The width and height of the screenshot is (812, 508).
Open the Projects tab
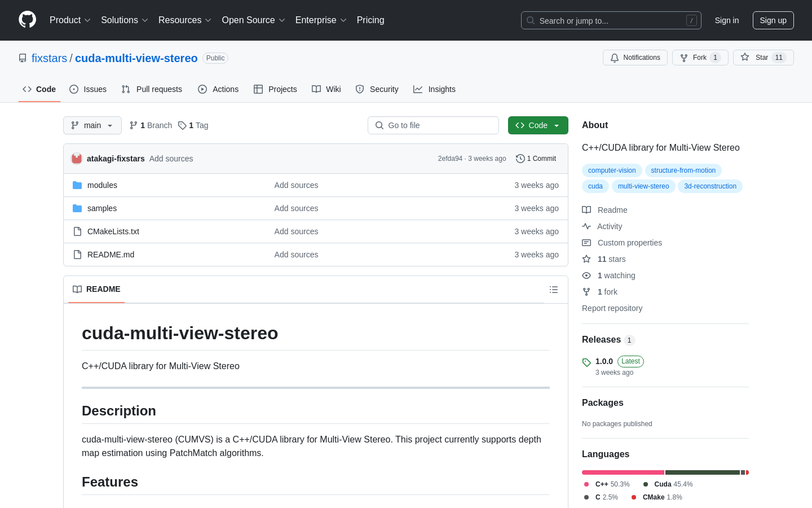(275, 89)
